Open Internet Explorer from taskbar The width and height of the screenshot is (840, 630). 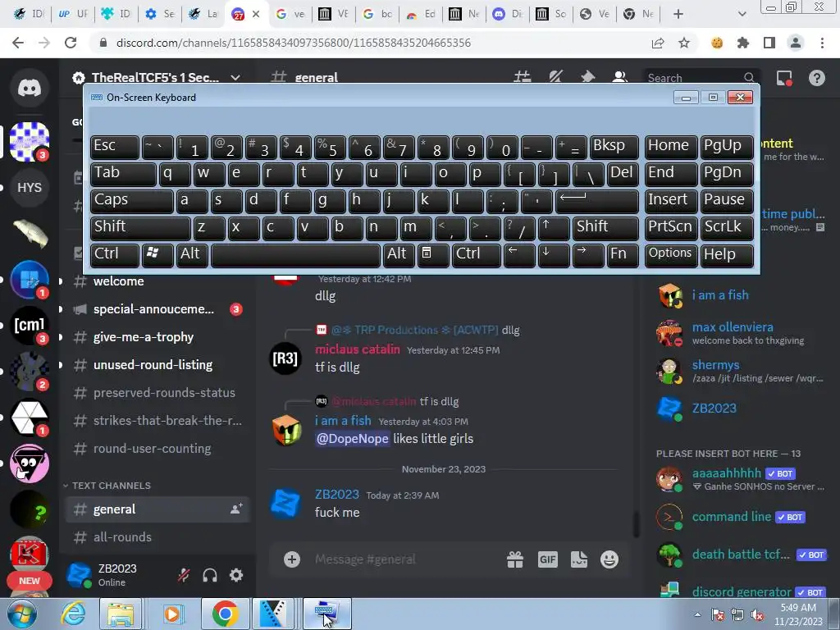73,614
